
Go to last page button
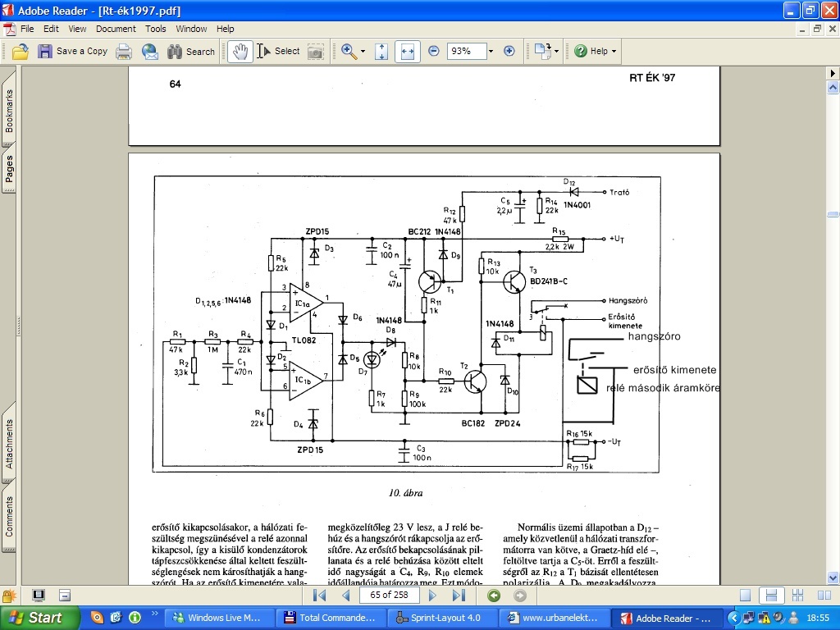458,596
